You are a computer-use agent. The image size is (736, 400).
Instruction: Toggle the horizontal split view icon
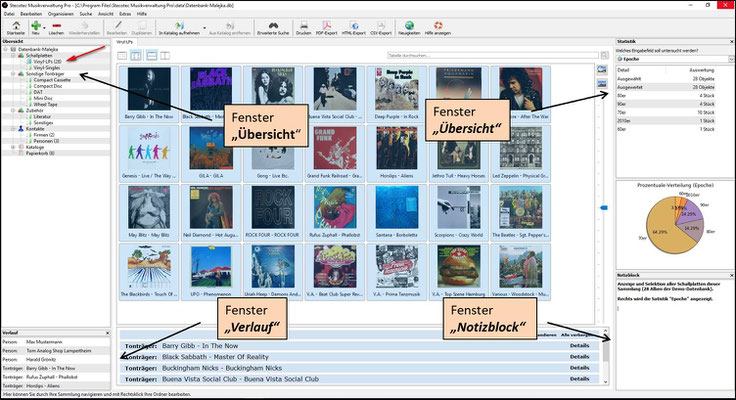point(151,56)
